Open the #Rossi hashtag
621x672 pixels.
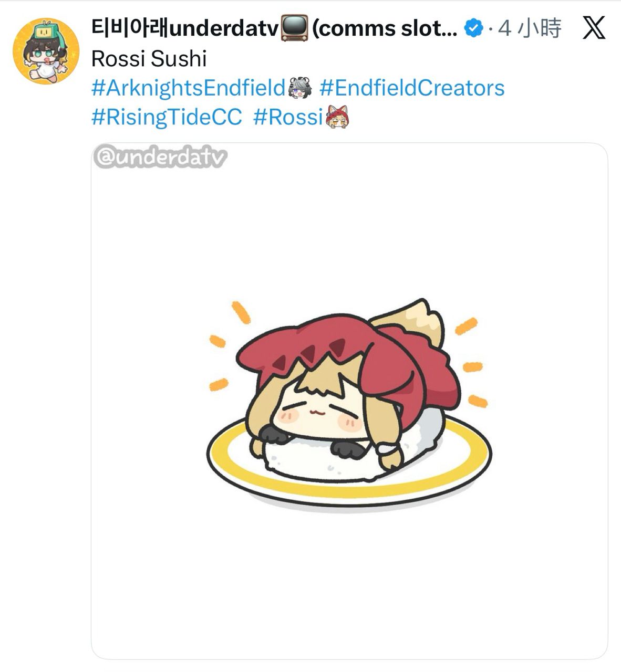tap(287, 117)
